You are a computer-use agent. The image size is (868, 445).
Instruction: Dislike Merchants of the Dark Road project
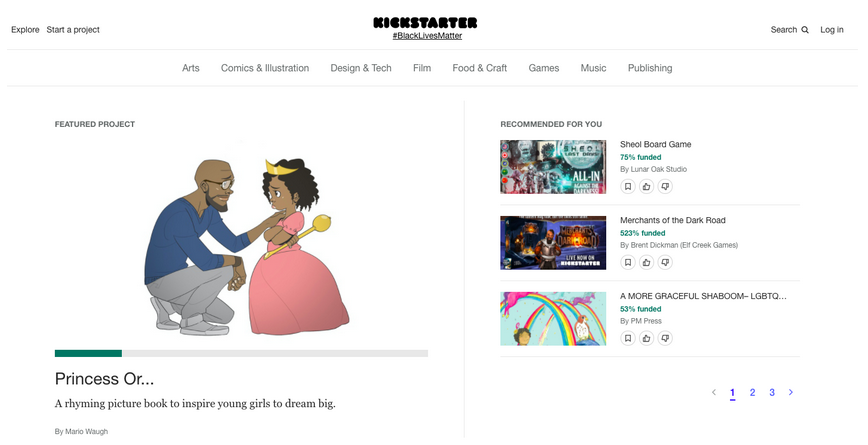point(665,262)
